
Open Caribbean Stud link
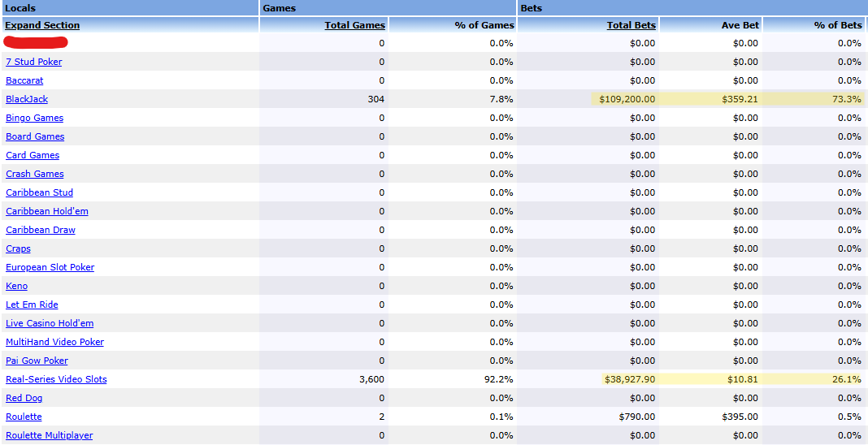pyautogui.click(x=39, y=192)
